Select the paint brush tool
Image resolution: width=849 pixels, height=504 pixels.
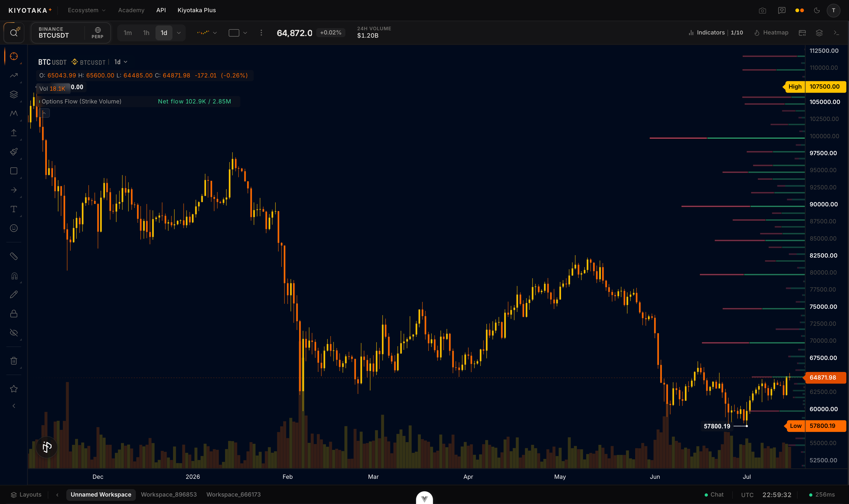14,151
